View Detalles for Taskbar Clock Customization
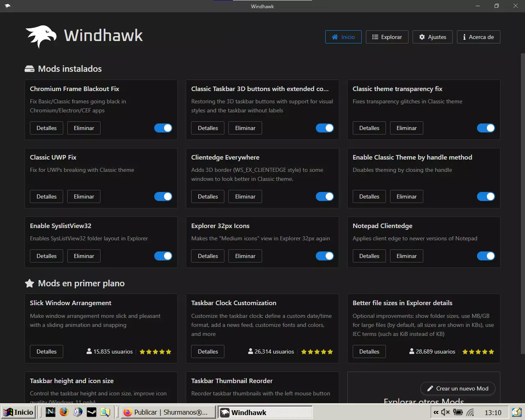The width and height of the screenshot is (525, 420). [x=208, y=352]
